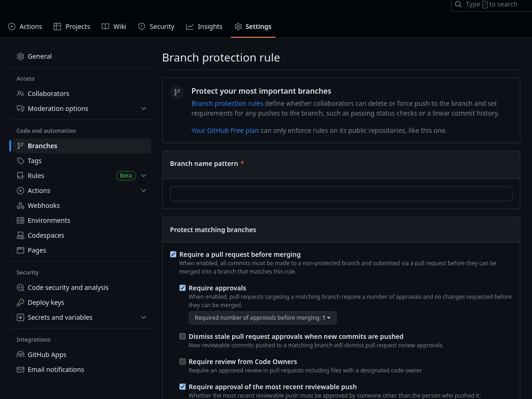Image resolution: width=532 pixels, height=399 pixels.
Task: Follow the Your GitHub Free plan link
Action: click(x=225, y=131)
